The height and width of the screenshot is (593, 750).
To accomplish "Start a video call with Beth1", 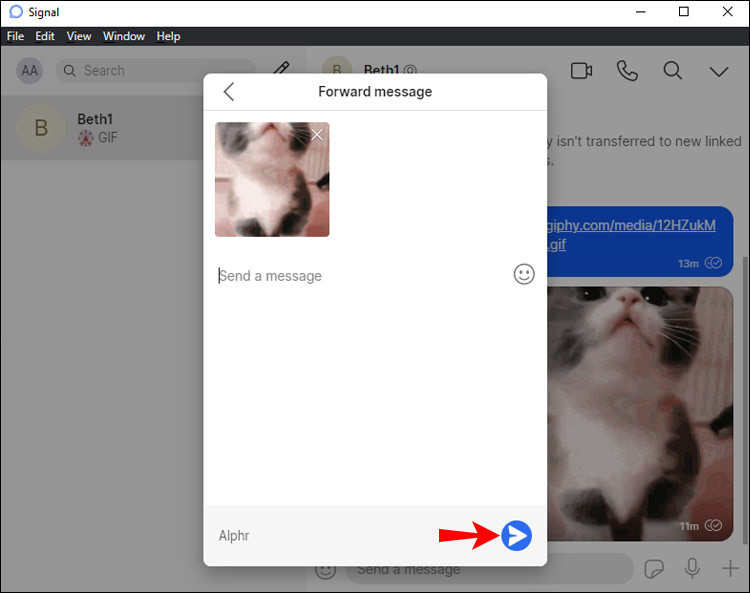I will coord(581,71).
